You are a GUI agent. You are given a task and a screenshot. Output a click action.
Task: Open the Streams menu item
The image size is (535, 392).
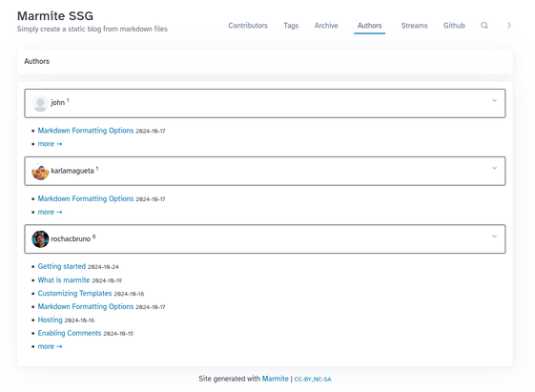(414, 26)
